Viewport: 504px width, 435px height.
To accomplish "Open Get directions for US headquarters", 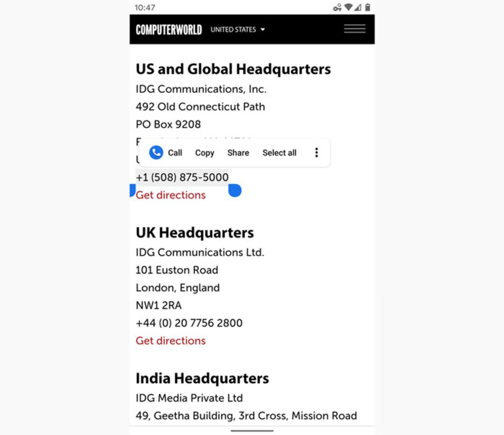I will 171,195.
